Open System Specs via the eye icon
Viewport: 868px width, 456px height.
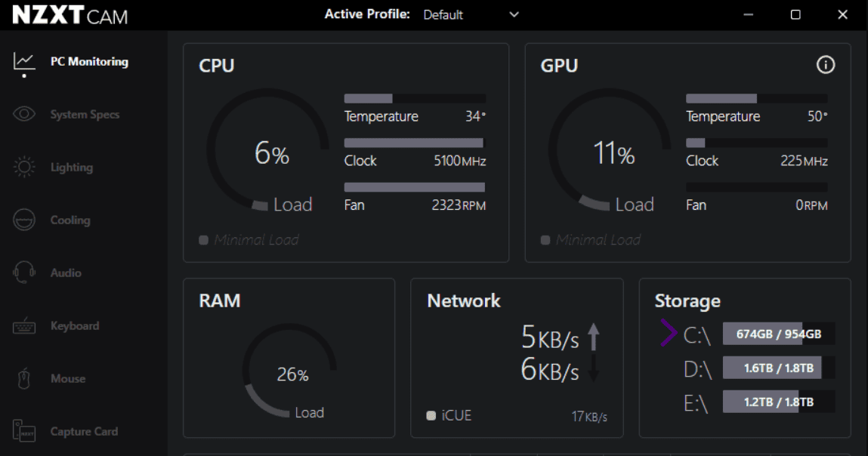tap(24, 115)
